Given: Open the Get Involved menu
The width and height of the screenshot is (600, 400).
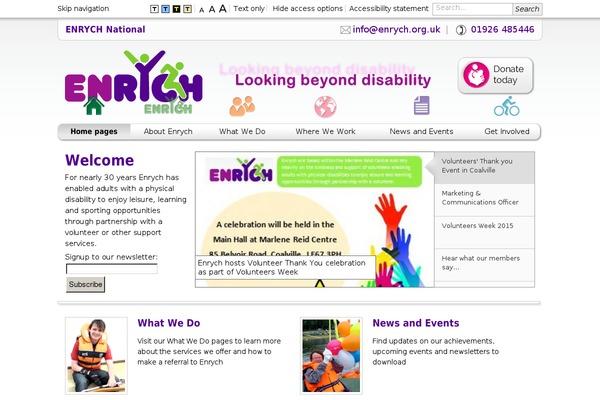Looking at the screenshot, I should [507, 131].
